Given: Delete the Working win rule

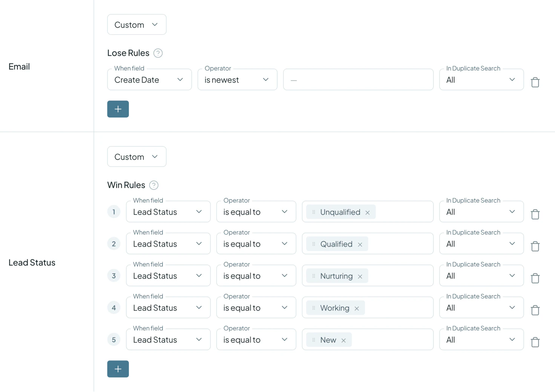Looking at the screenshot, I should click(x=535, y=310).
